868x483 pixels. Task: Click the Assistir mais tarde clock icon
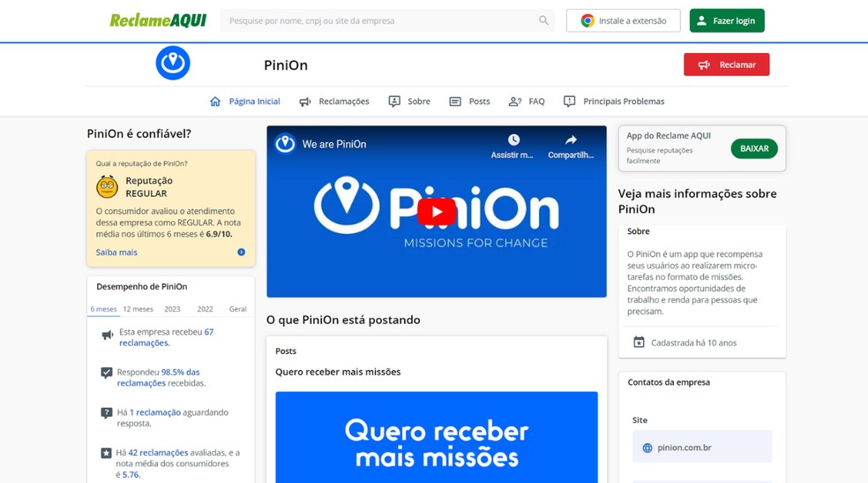click(x=513, y=140)
